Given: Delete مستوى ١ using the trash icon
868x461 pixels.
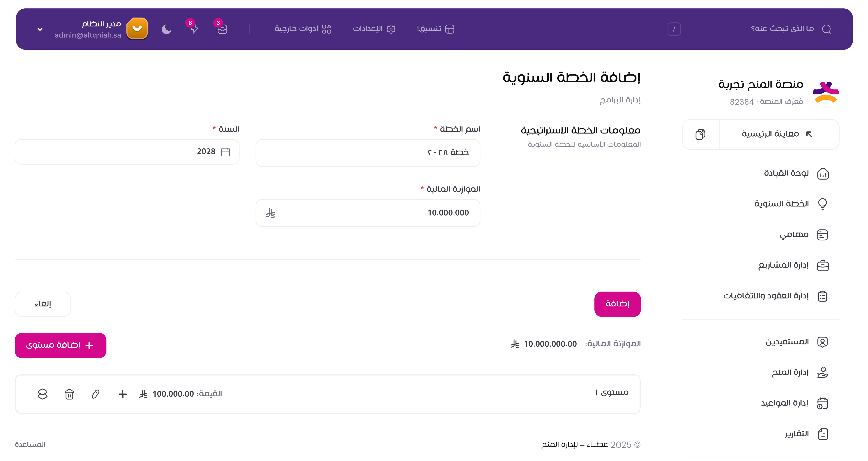Looking at the screenshot, I should 69,394.
